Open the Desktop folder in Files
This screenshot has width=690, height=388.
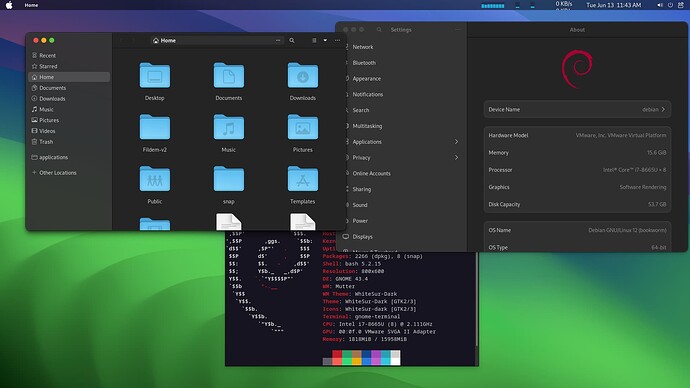click(x=154, y=76)
